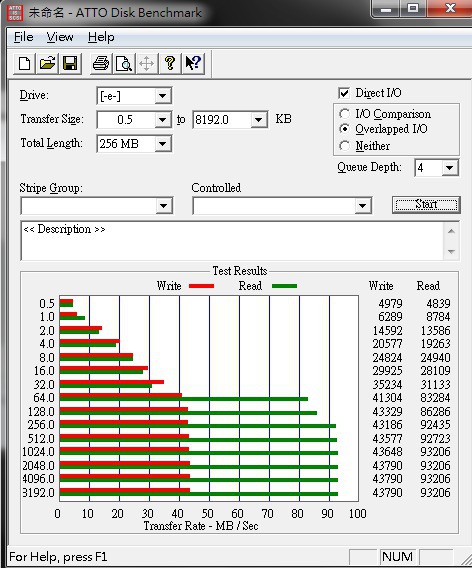Start the benchmark with Start button

click(x=426, y=204)
